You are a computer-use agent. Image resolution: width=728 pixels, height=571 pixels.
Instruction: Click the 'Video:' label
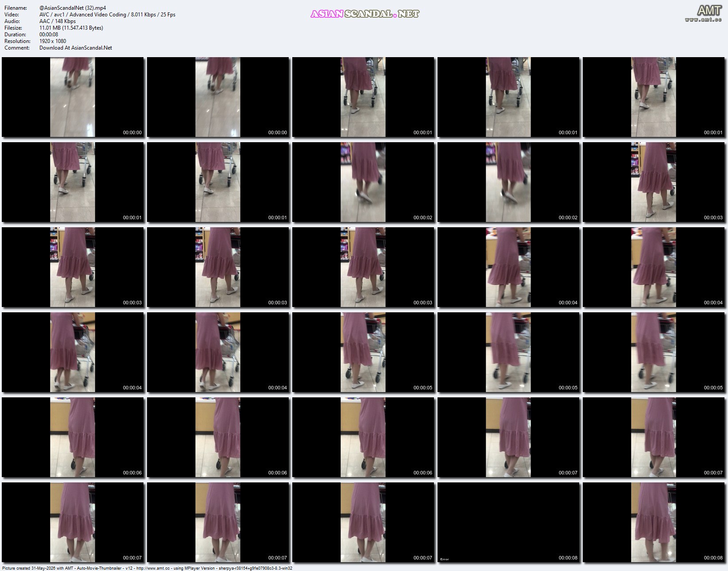[12, 15]
